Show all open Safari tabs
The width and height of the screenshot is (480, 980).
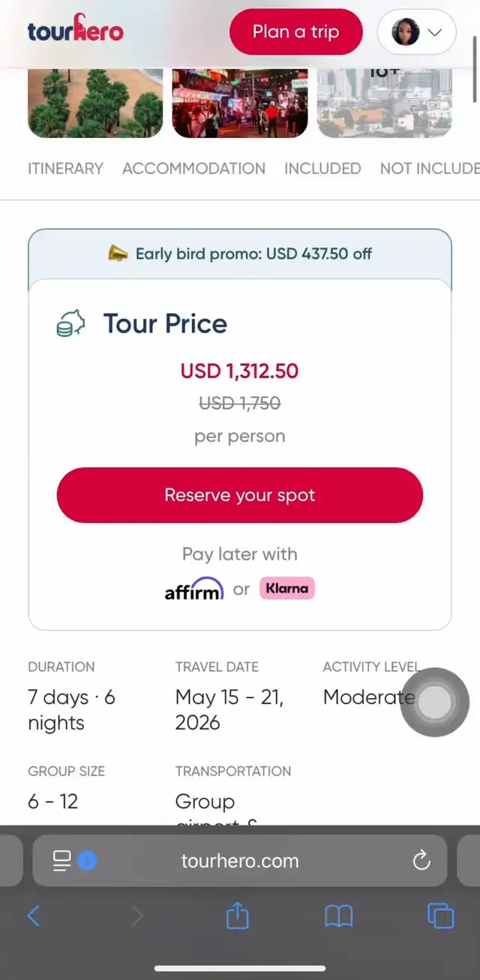[440, 915]
